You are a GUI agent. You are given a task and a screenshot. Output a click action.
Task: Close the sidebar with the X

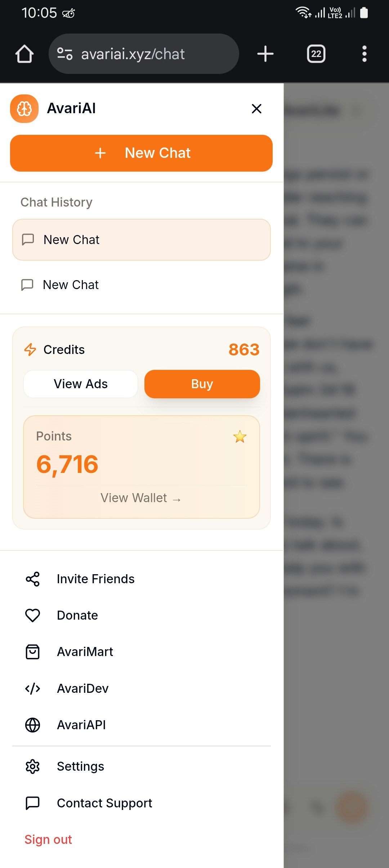tap(256, 108)
